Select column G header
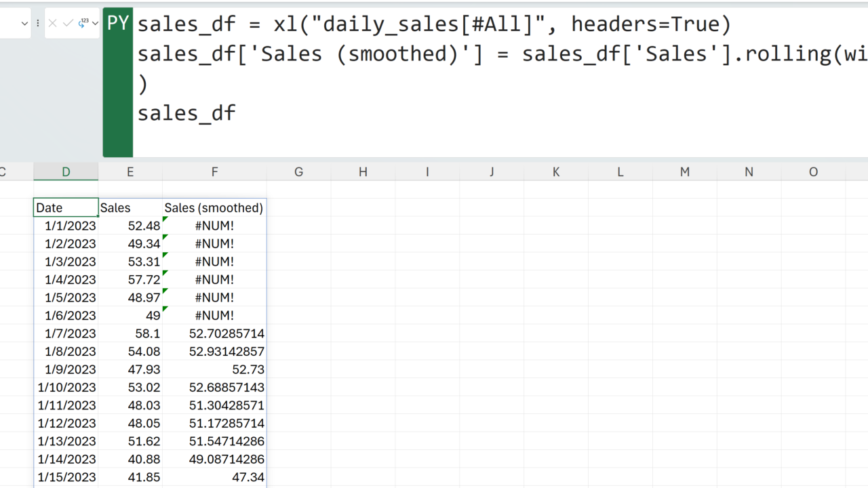 point(298,172)
